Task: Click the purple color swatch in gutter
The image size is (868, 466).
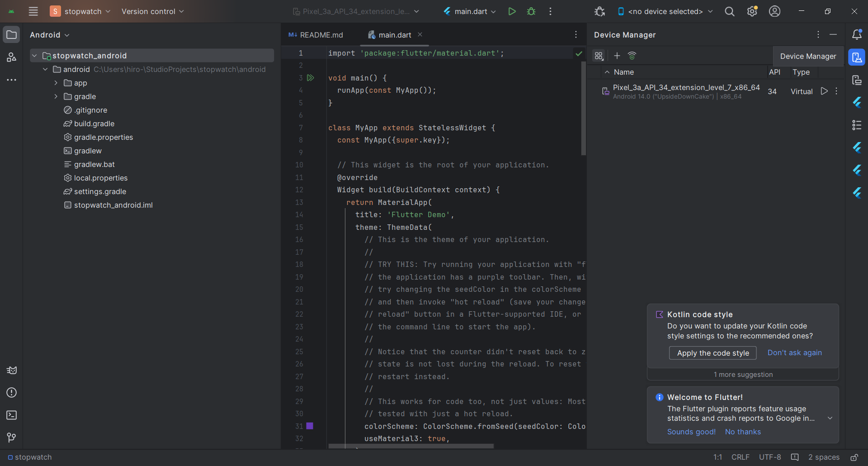Action: (x=310, y=426)
